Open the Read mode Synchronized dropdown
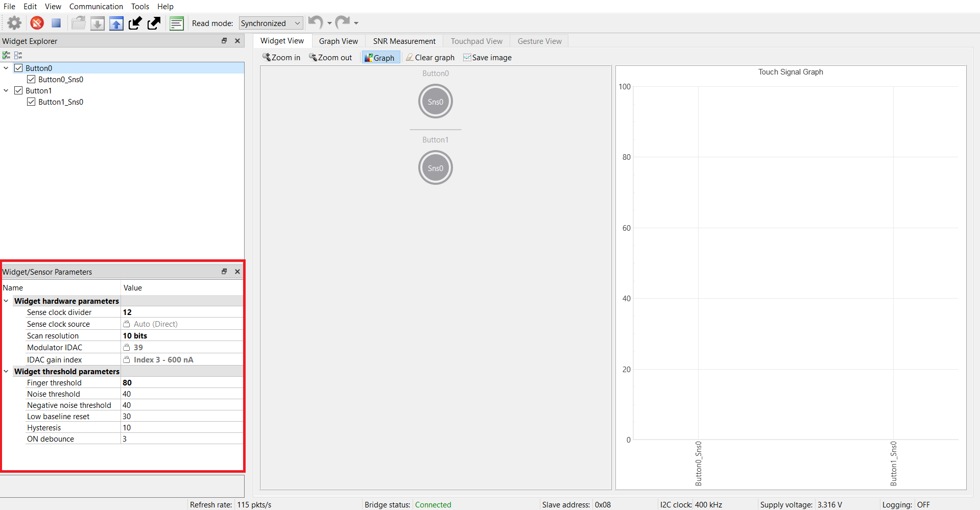The image size is (980, 510). pyautogui.click(x=271, y=23)
